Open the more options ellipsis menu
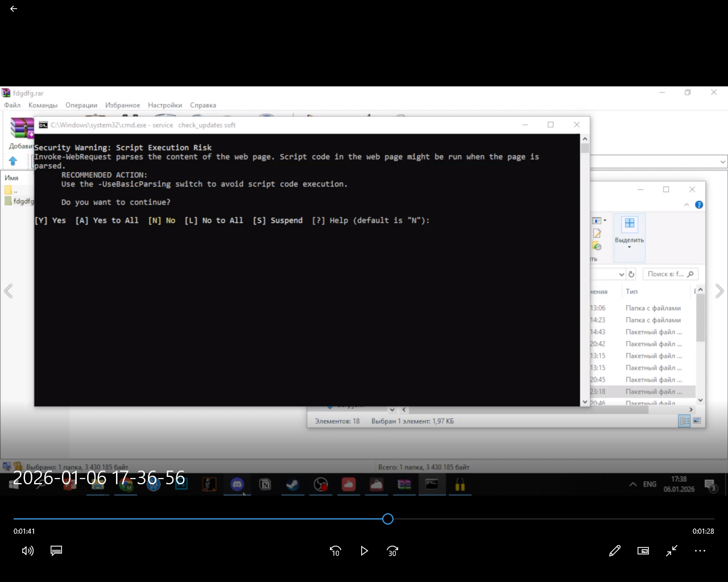This screenshot has height=582, width=728. [x=700, y=551]
